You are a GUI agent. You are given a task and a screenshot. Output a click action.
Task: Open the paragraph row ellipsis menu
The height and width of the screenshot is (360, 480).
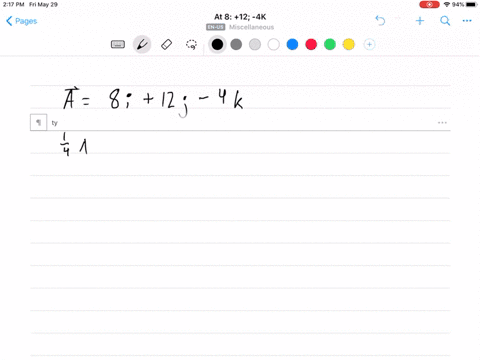pos(442,123)
